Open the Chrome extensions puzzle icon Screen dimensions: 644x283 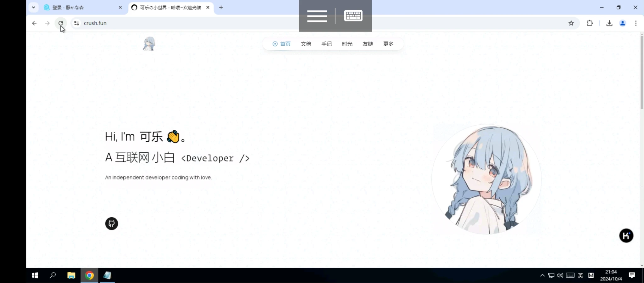(x=590, y=23)
